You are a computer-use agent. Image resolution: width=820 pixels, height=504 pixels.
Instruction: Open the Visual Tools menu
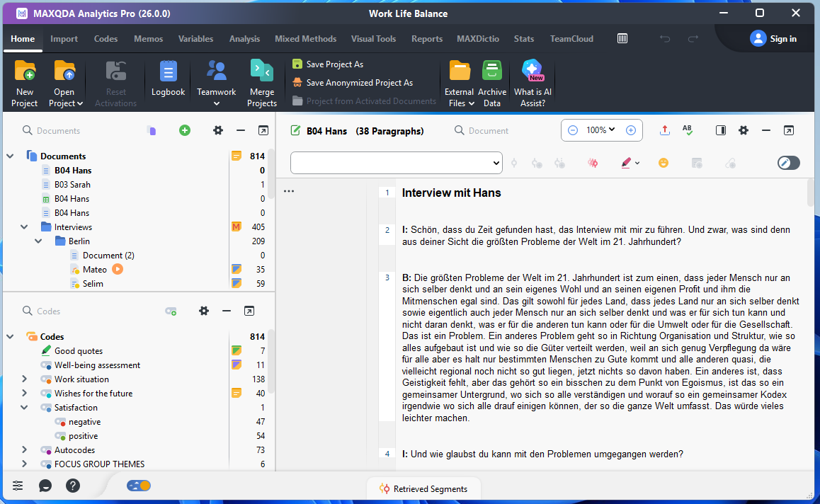[x=373, y=39]
